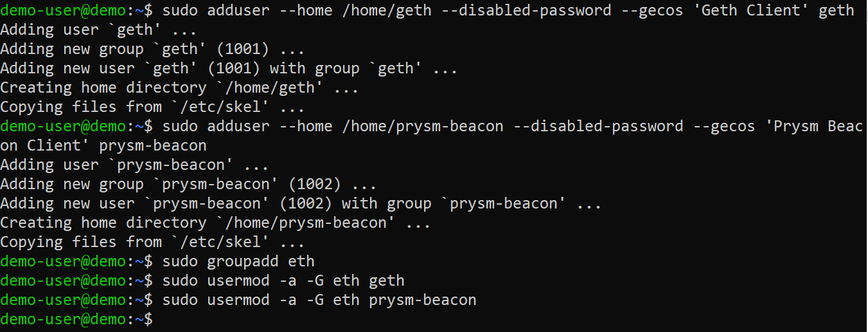Click the 'sudo usermod -a -G eth geth' command
The height and width of the screenshot is (332, 868).
(x=283, y=281)
